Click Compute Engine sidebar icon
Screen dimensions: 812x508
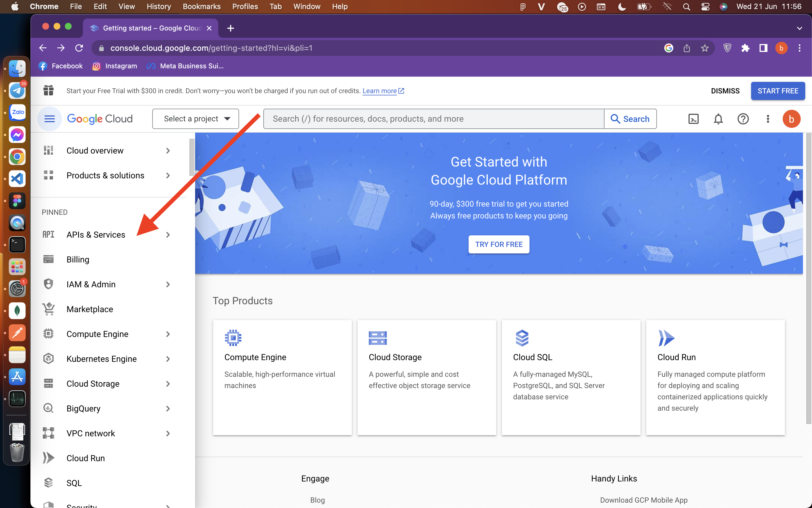click(x=48, y=334)
